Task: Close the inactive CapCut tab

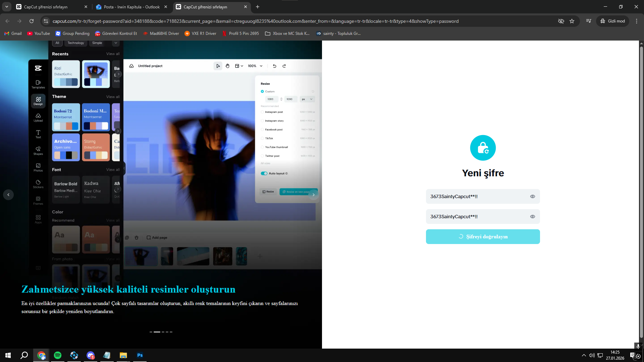Action: [x=86, y=7]
